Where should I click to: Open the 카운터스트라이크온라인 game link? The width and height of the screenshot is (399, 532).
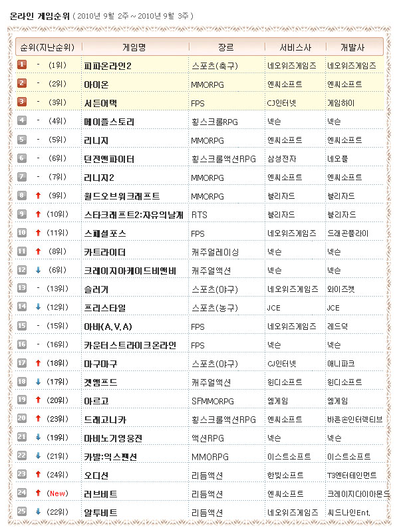coord(130,344)
